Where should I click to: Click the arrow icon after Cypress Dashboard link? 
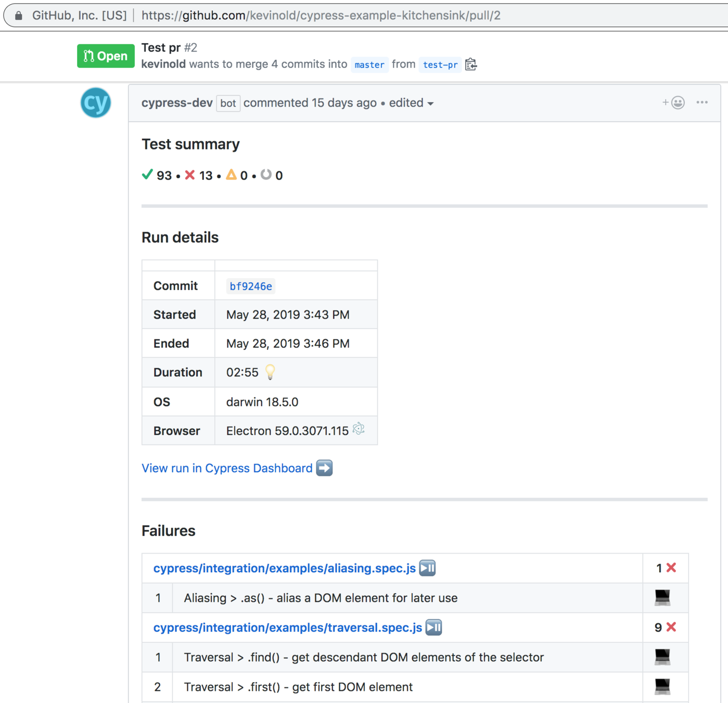[x=324, y=468]
